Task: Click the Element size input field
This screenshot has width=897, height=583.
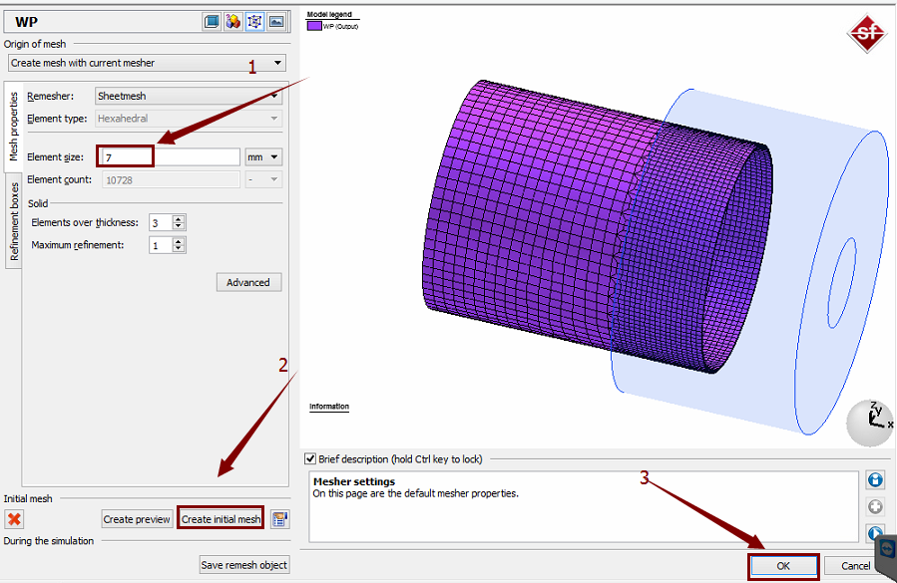Action: [x=169, y=157]
